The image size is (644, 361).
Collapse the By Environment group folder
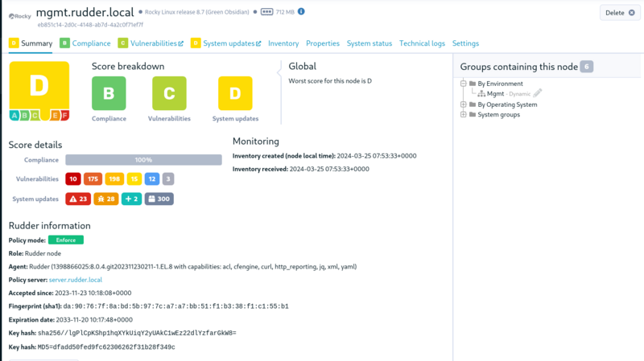coord(464,84)
